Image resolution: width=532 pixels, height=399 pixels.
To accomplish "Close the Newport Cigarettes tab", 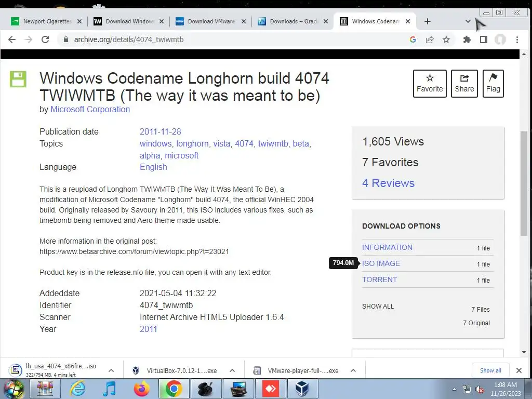I will click(x=79, y=21).
